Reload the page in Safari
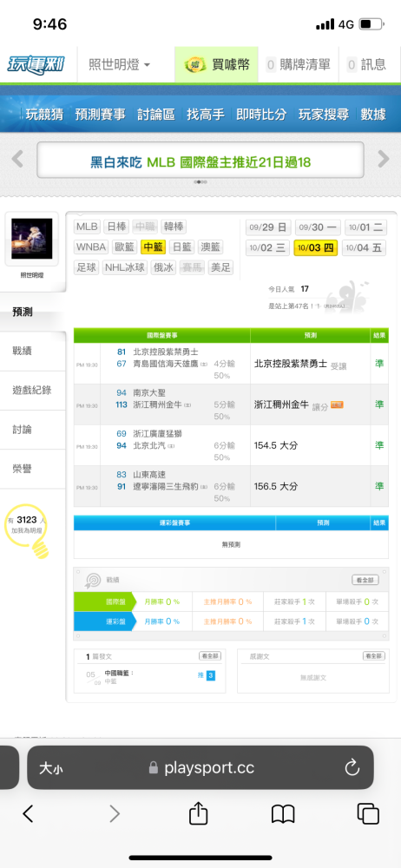Image resolution: width=401 pixels, height=868 pixels. 352,768
